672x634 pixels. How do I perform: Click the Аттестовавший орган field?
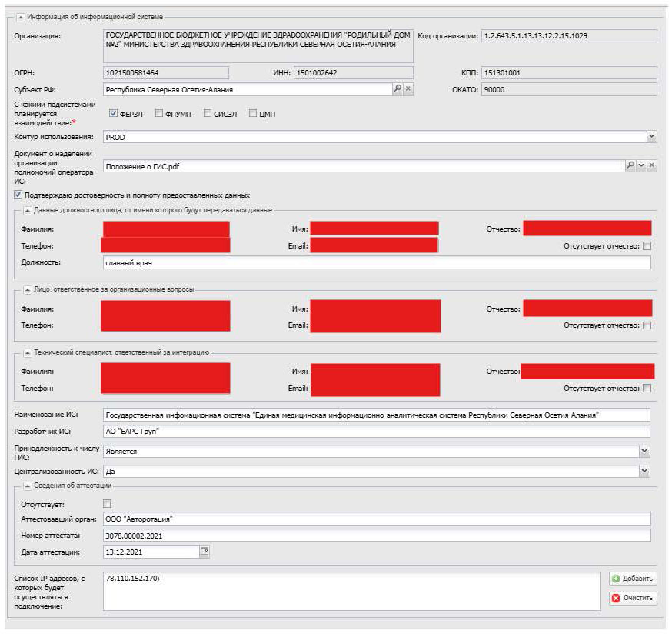point(377,519)
